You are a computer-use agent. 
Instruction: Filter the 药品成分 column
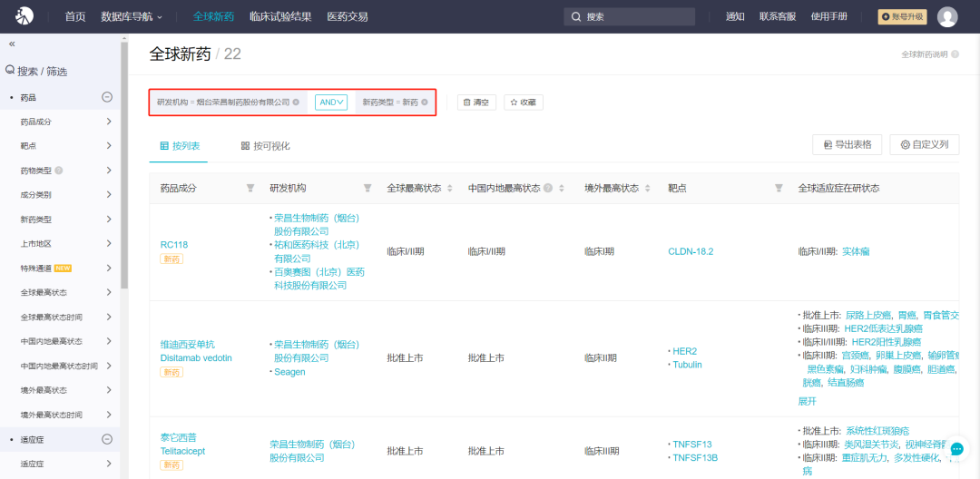pos(250,188)
